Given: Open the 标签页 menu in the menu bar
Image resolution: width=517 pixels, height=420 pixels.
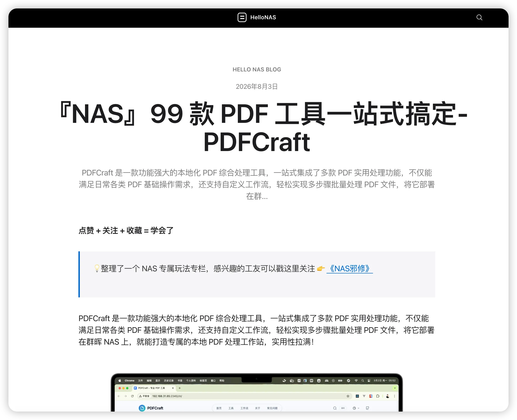Looking at the screenshot, I should (x=203, y=381).
